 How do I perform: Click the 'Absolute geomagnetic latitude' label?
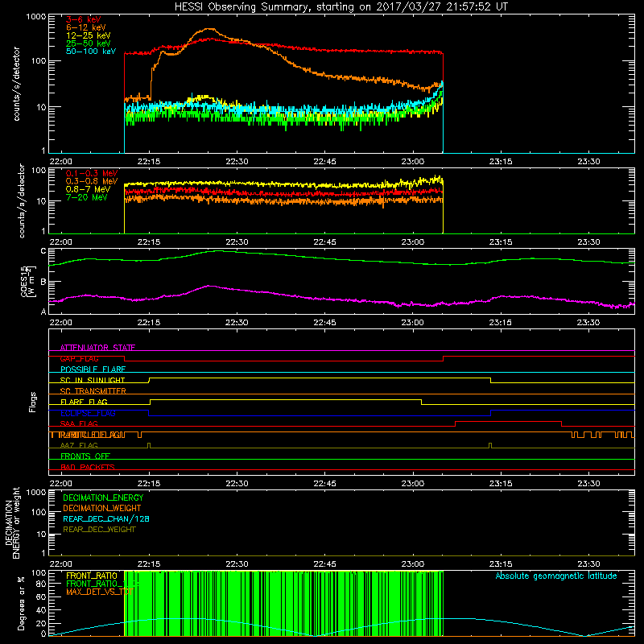pyautogui.click(x=556, y=576)
